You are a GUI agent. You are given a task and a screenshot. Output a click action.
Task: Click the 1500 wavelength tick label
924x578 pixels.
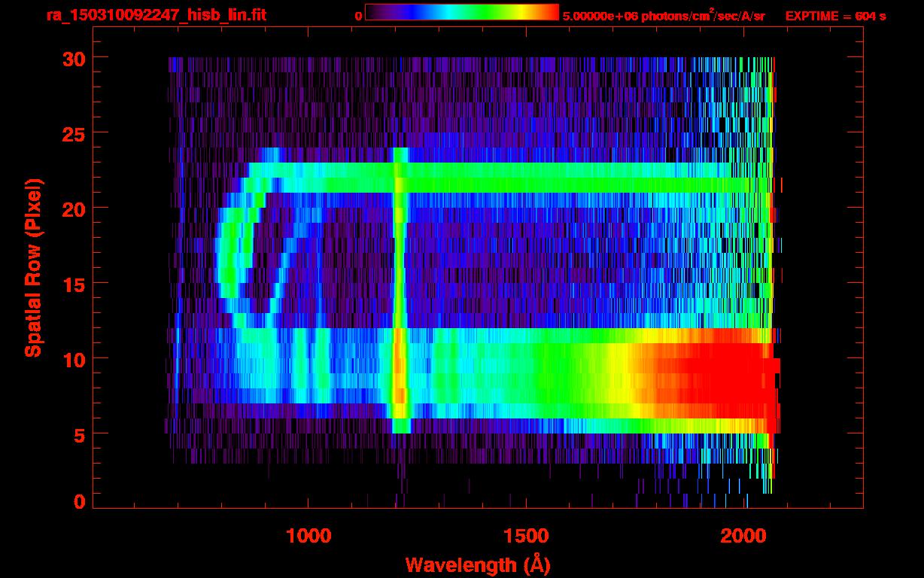526,536
